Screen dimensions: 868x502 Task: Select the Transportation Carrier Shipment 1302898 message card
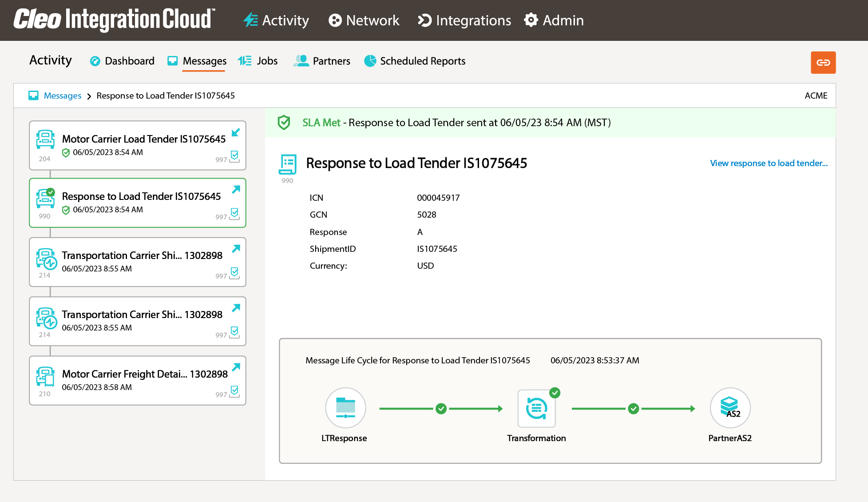coord(138,262)
